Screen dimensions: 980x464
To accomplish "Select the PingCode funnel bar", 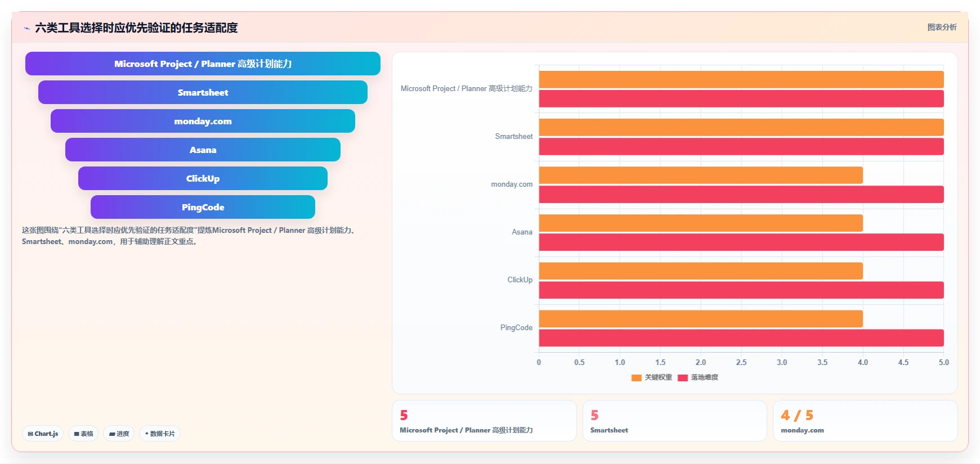I will tap(203, 207).
